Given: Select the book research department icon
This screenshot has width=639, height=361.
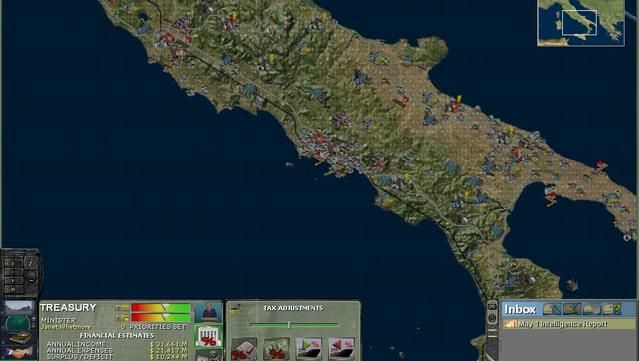Looking at the screenshot, I should (19, 338).
